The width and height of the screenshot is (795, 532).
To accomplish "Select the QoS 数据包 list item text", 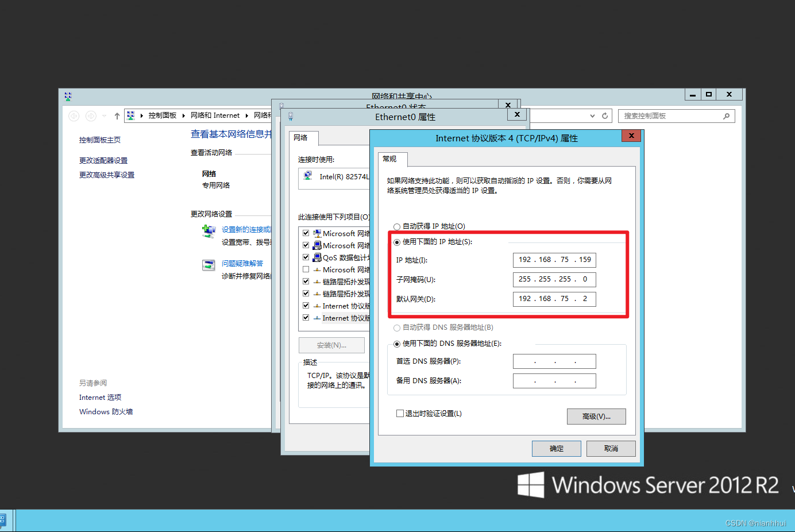I will pos(346,258).
